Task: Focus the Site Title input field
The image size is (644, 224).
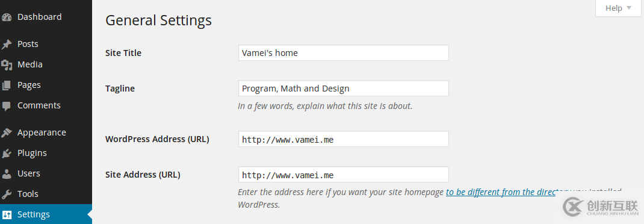Action: coord(343,52)
